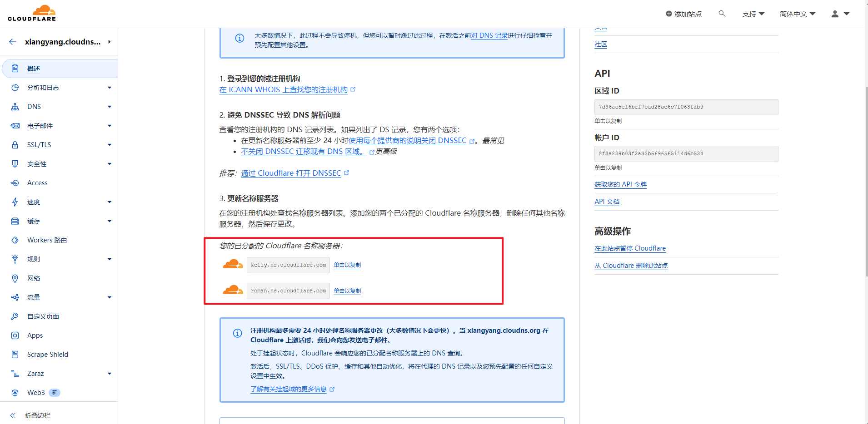The width and height of the screenshot is (868, 424).
Task: Expand the 流量 submenu arrow
Action: (110, 297)
